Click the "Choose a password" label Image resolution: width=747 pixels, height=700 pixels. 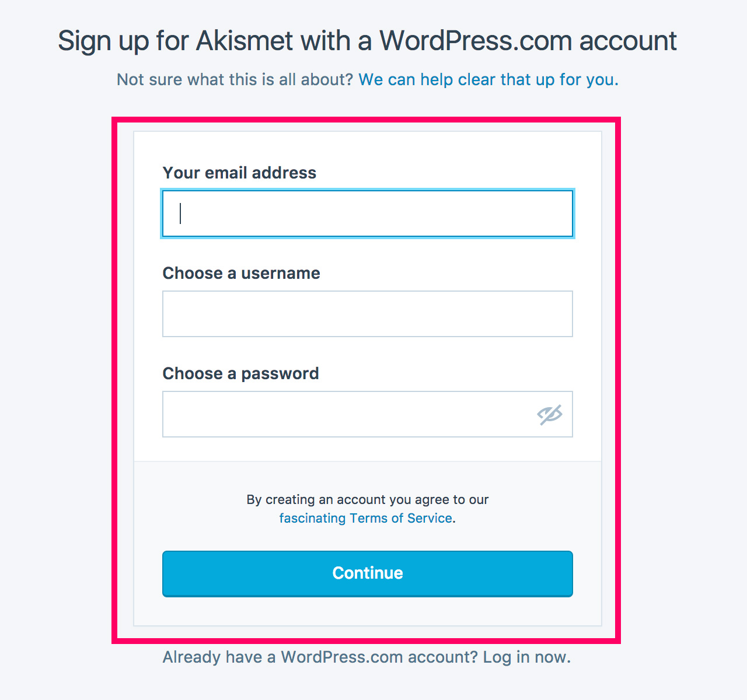click(x=240, y=373)
